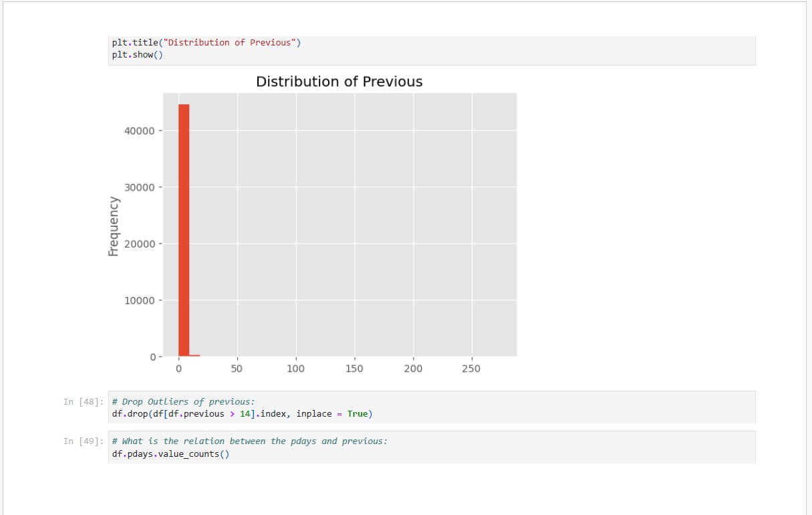Click the df.pdays.value_counts() code line

(170, 454)
